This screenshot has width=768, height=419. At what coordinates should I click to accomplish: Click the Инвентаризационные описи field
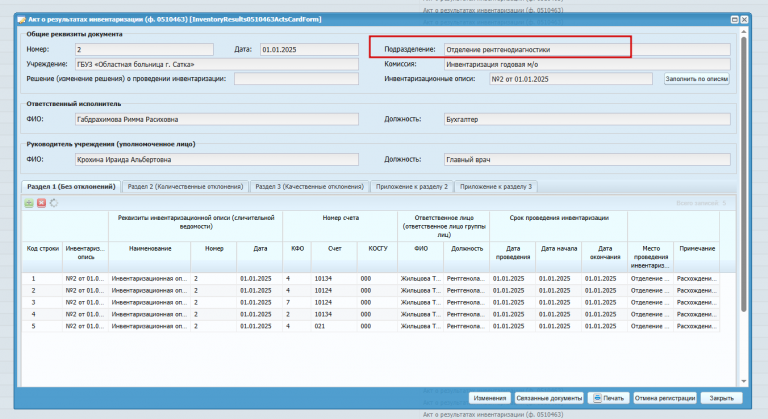571,79
